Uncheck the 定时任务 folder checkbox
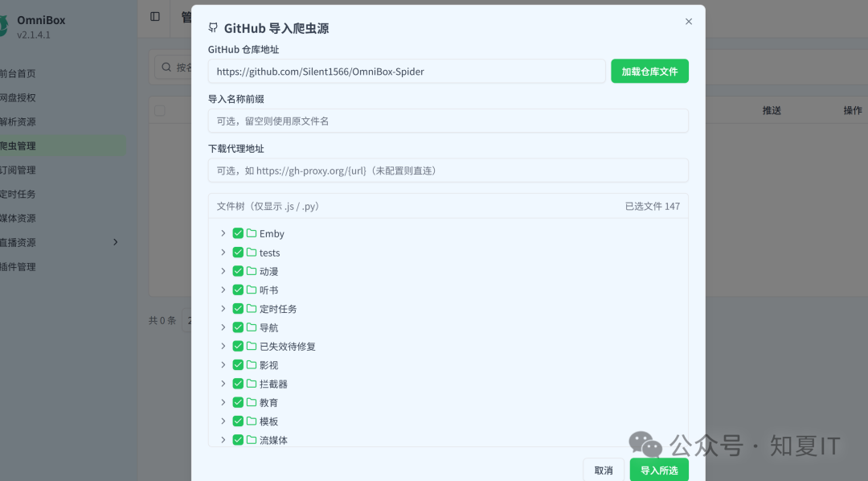 coord(238,309)
